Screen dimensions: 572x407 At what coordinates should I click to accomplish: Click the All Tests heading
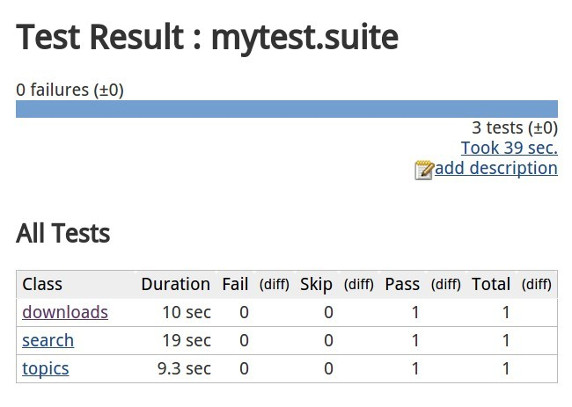[x=63, y=233]
